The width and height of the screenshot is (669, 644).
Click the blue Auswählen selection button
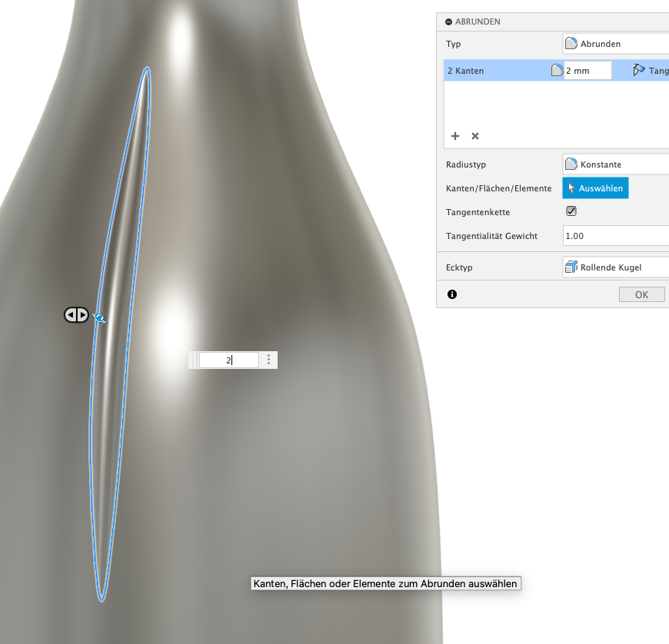pyautogui.click(x=595, y=188)
